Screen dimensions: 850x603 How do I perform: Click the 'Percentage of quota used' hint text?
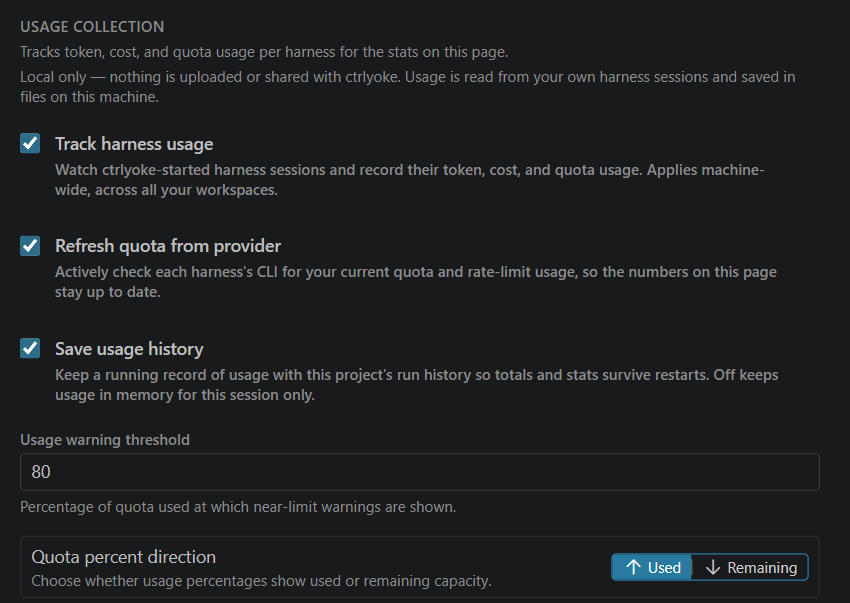coord(238,507)
